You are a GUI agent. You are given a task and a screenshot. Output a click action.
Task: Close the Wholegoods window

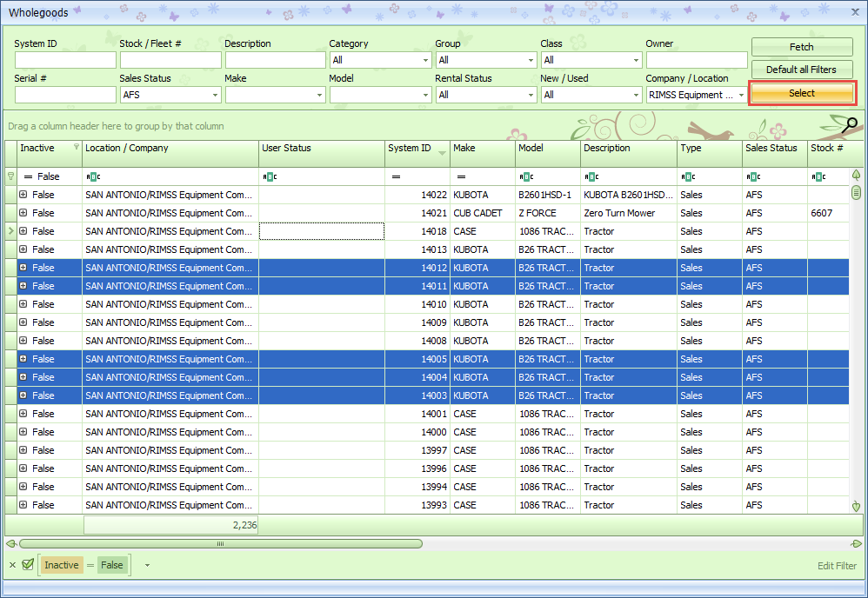point(856,13)
